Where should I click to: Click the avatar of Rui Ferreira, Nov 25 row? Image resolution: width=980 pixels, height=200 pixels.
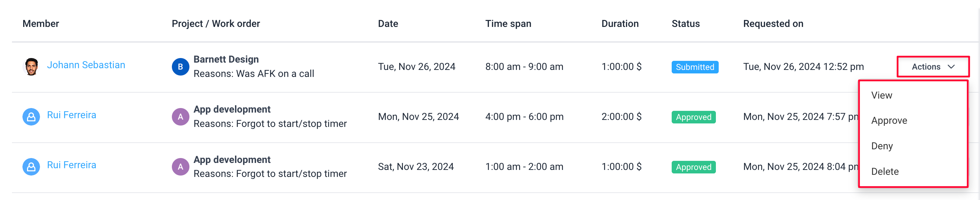point(31,117)
